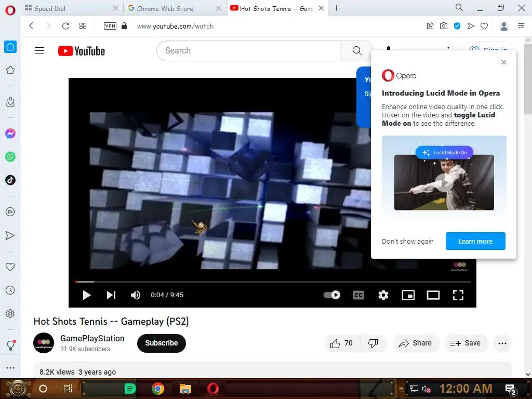The width and height of the screenshot is (532, 399).
Task: Focus the YouTube Search field
Action: click(249, 51)
